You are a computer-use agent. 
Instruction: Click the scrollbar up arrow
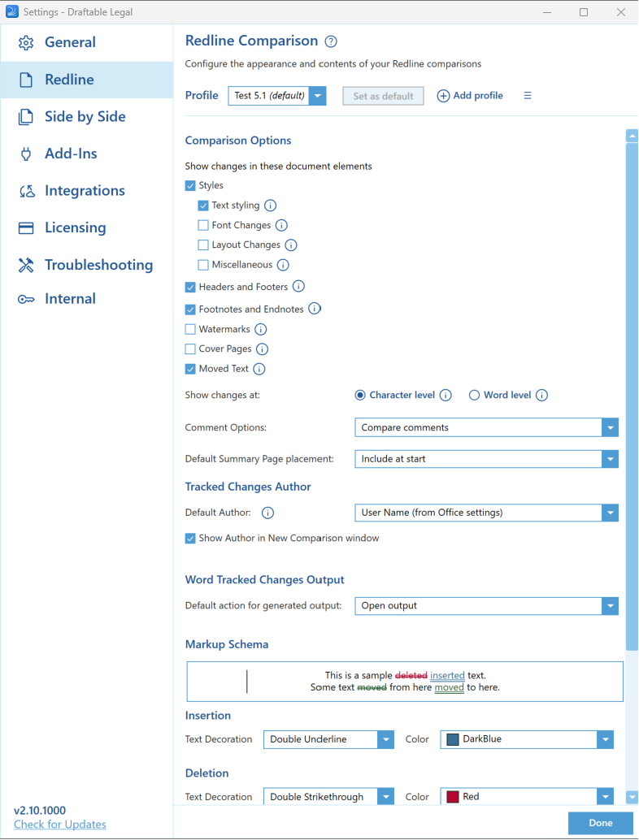632,136
